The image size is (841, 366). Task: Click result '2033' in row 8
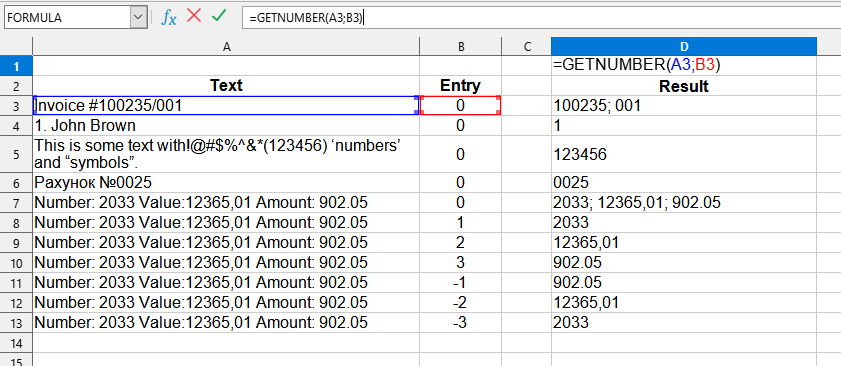[x=684, y=223]
